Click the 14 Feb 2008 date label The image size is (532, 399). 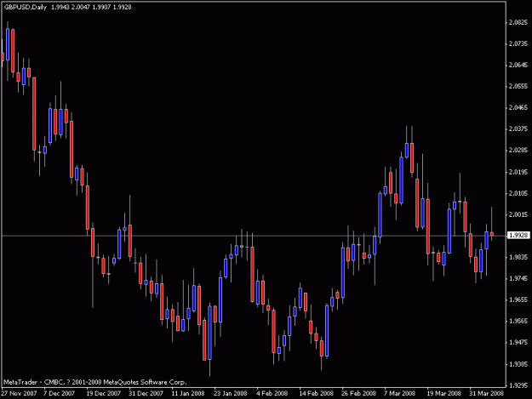tap(316, 393)
